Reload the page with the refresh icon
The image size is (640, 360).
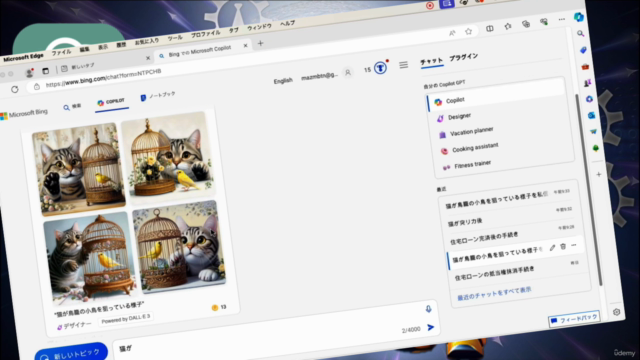[x=15, y=89]
